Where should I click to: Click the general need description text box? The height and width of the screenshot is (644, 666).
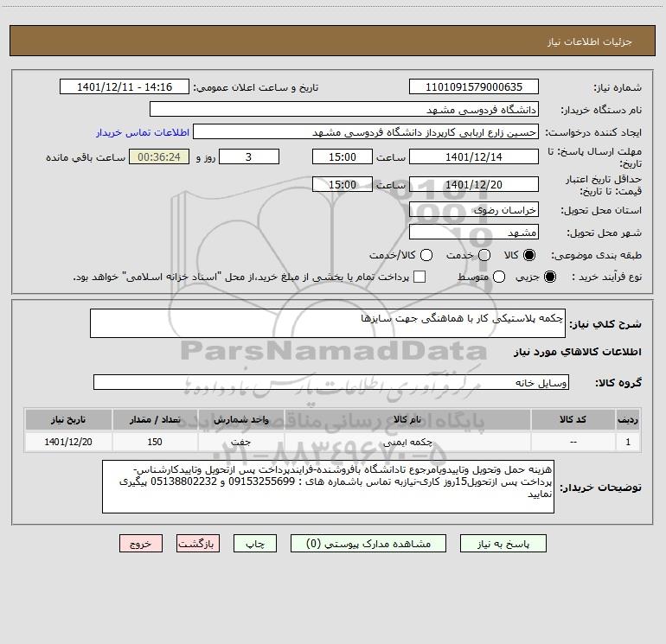(x=328, y=323)
